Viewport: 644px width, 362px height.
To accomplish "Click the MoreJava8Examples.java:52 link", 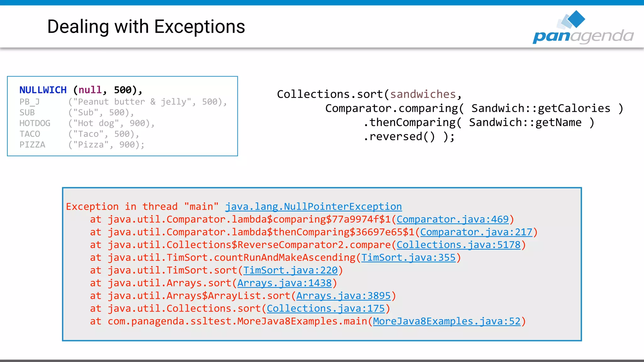I will click(x=447, y=321).
